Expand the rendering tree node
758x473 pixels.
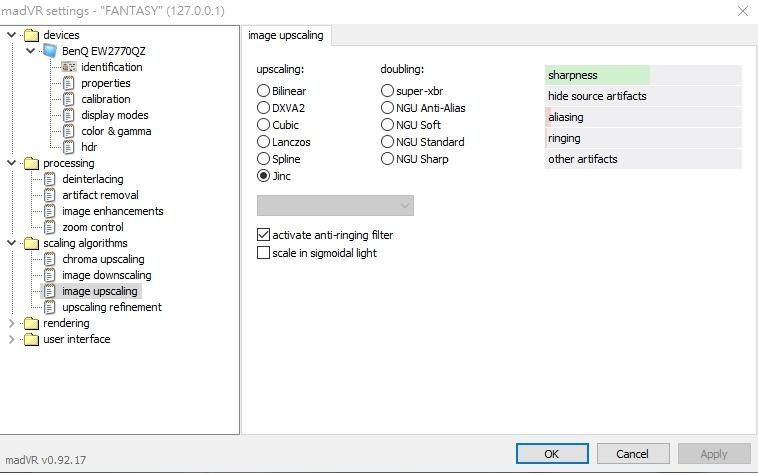tap(12, 323)
